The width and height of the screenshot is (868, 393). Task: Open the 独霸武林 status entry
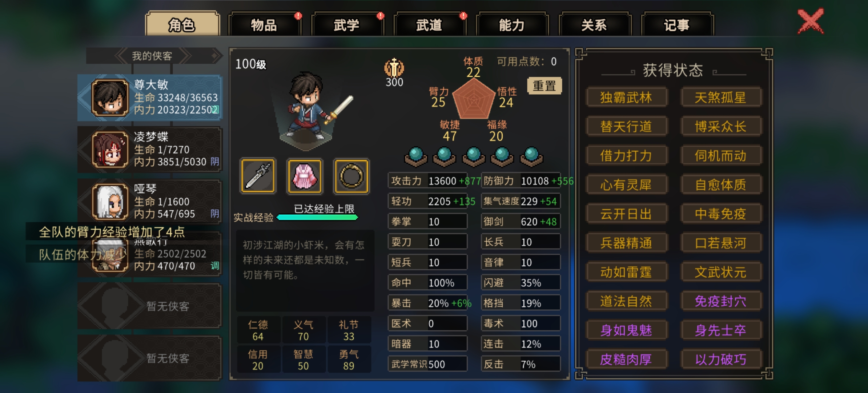[626, 98]
